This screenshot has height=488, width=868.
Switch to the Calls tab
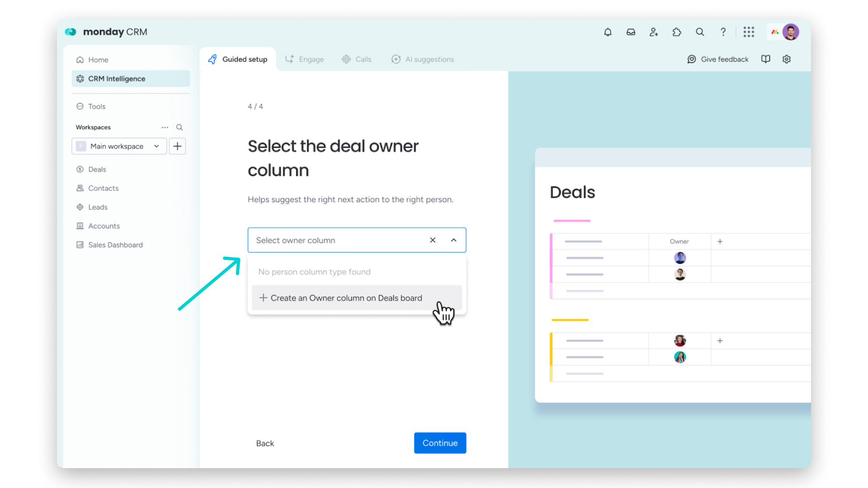click(356, 59)
